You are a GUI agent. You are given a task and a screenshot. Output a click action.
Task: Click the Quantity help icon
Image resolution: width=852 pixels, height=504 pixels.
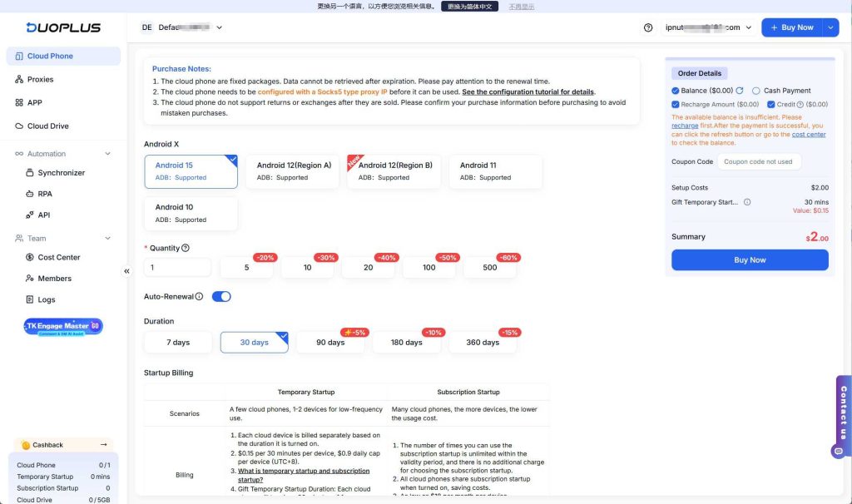(x=186, y=248)
